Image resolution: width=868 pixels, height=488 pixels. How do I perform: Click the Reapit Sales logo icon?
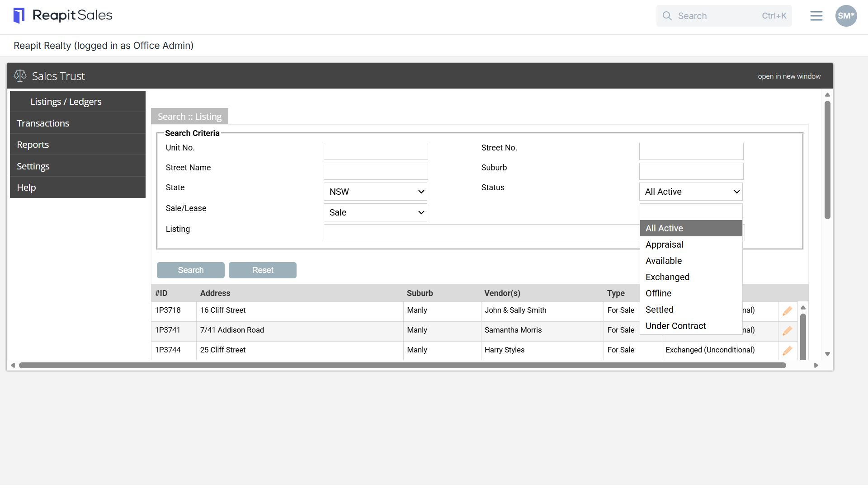19,15
